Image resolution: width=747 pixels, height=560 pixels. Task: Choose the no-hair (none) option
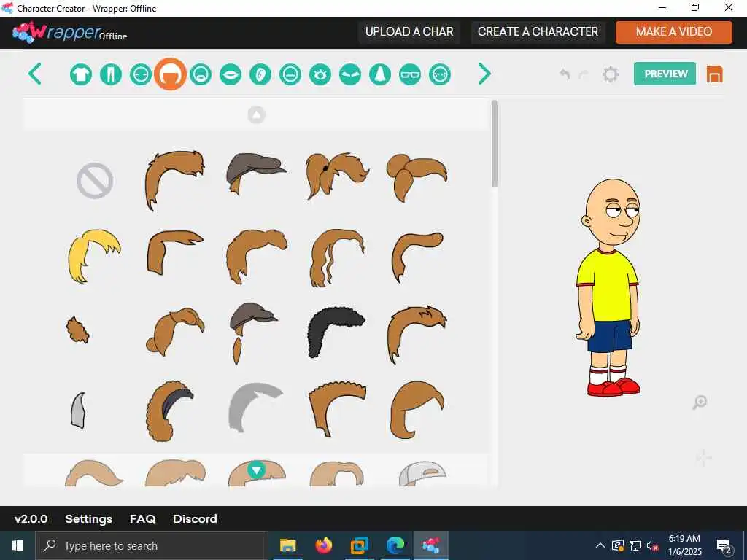click(x=95, y=181)
